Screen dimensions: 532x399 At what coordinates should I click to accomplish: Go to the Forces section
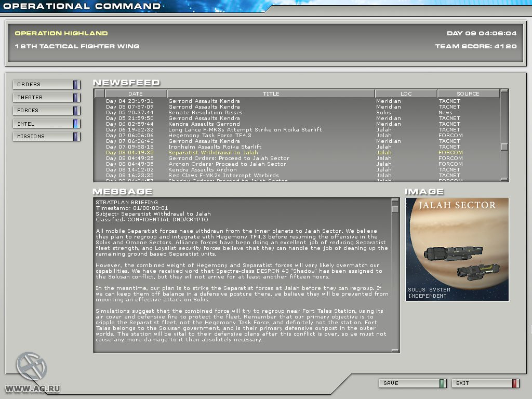click(46, 111)
